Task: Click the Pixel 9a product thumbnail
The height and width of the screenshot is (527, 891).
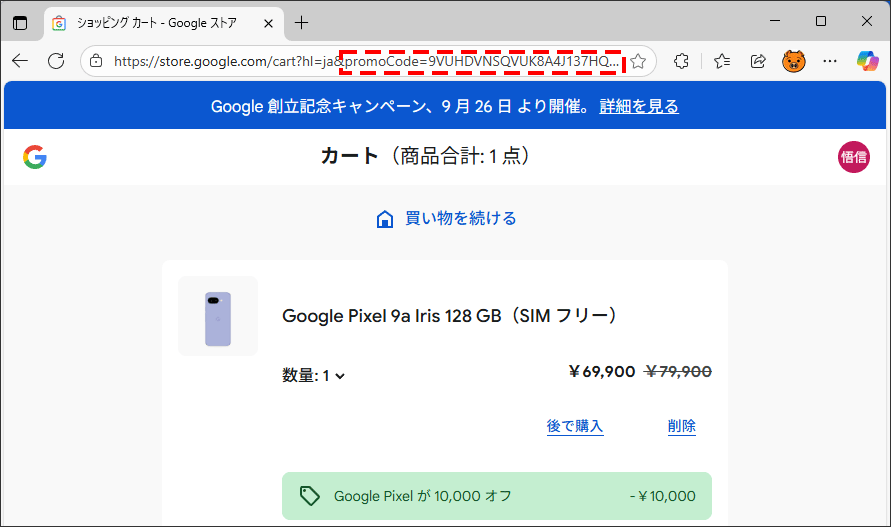Action: coord(217,316)
